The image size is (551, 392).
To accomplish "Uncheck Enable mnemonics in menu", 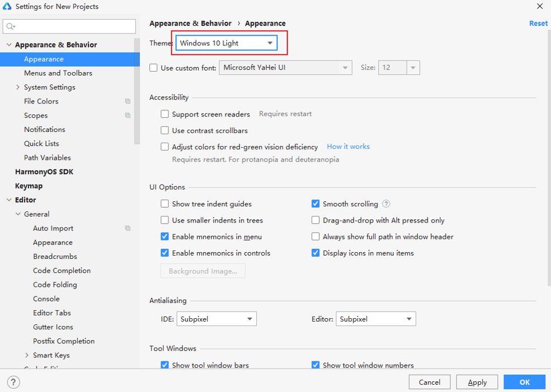I will [164, 237].
